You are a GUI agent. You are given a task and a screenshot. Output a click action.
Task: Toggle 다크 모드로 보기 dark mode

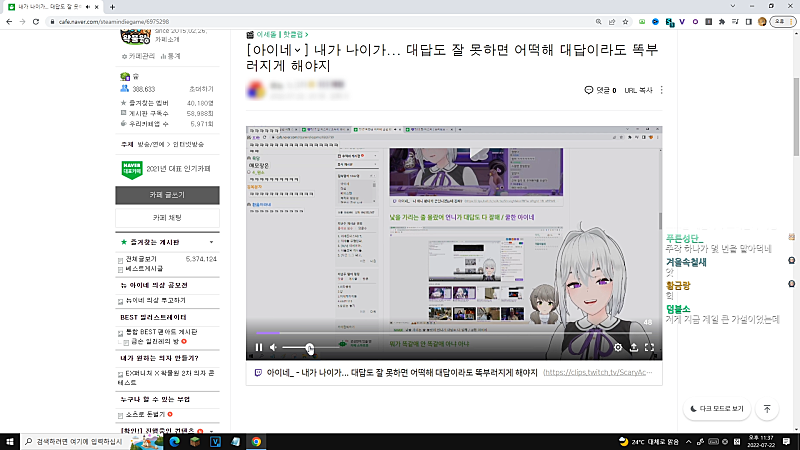(717, 409)
